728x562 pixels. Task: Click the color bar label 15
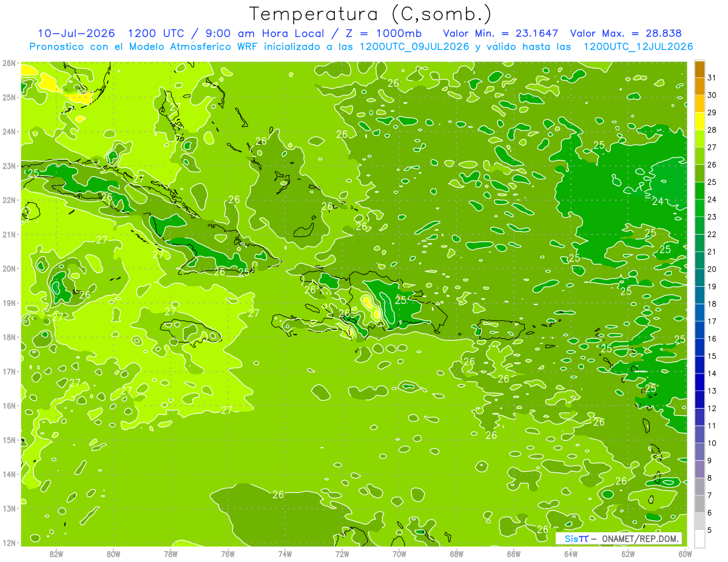712,356
